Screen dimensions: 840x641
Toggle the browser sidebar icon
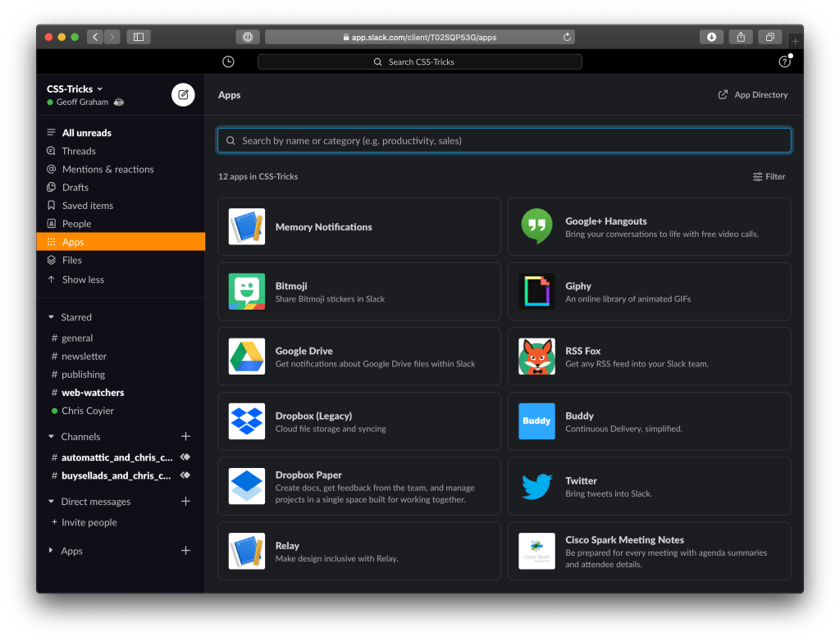[138, 37]
